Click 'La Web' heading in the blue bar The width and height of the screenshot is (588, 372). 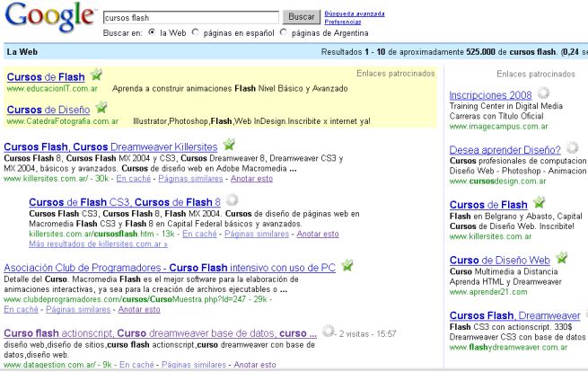point(22,52)
